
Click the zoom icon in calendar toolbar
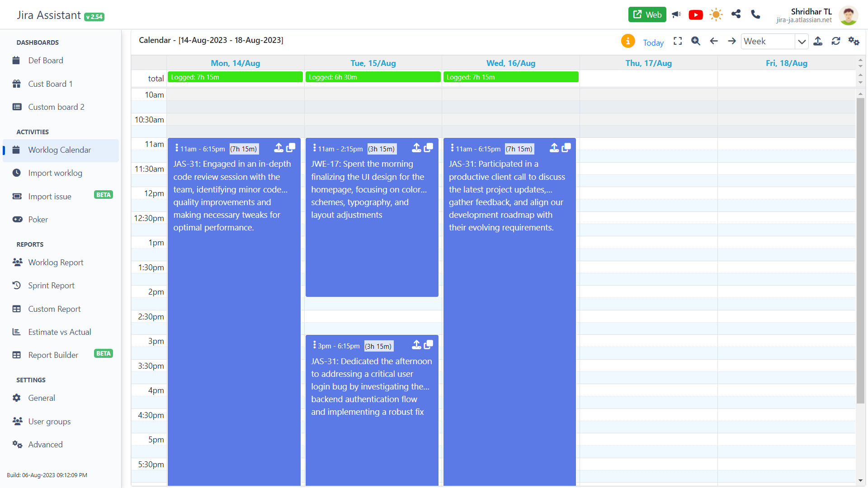[x=696, y=41]
